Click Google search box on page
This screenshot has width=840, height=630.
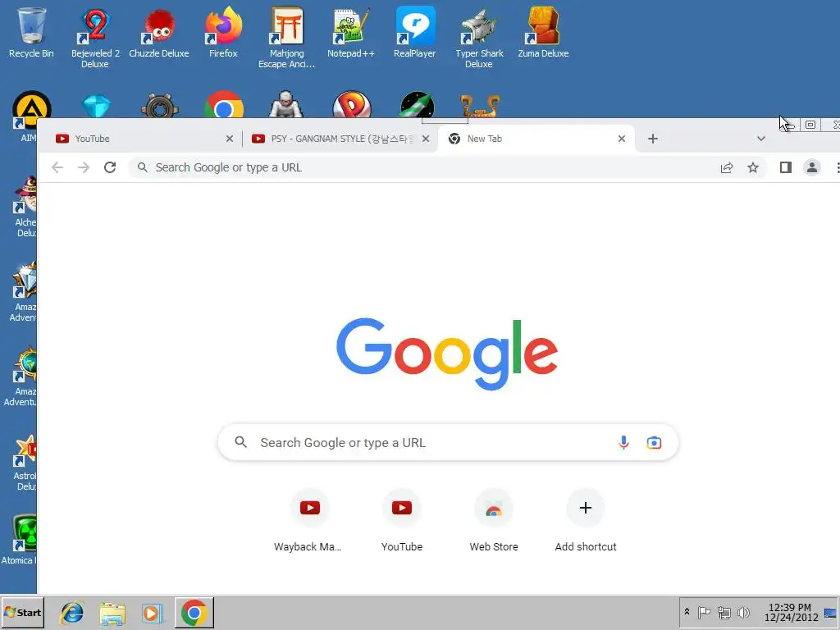[x=448, y=442]
